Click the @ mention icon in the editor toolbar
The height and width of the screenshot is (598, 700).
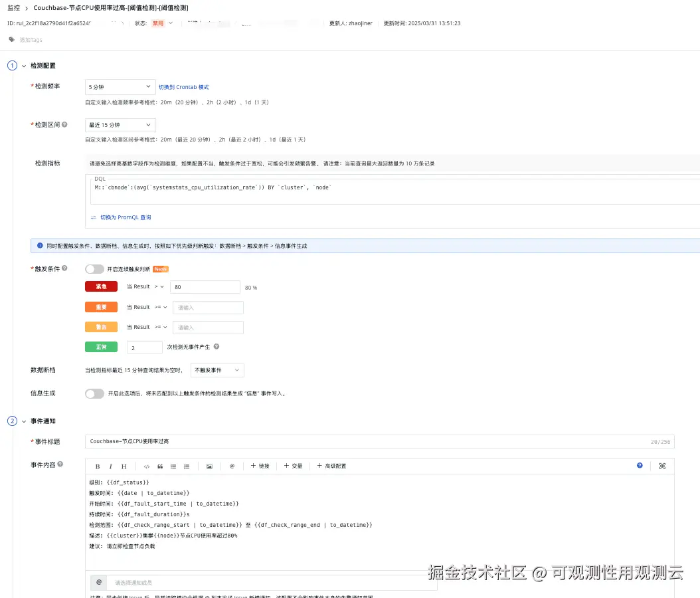point(232,466)
